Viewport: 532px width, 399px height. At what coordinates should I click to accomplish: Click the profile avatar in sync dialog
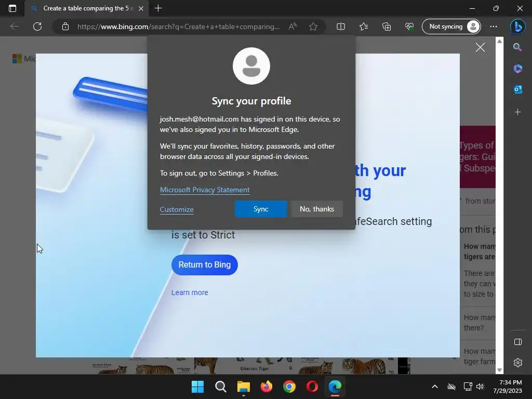click(251, 66)
